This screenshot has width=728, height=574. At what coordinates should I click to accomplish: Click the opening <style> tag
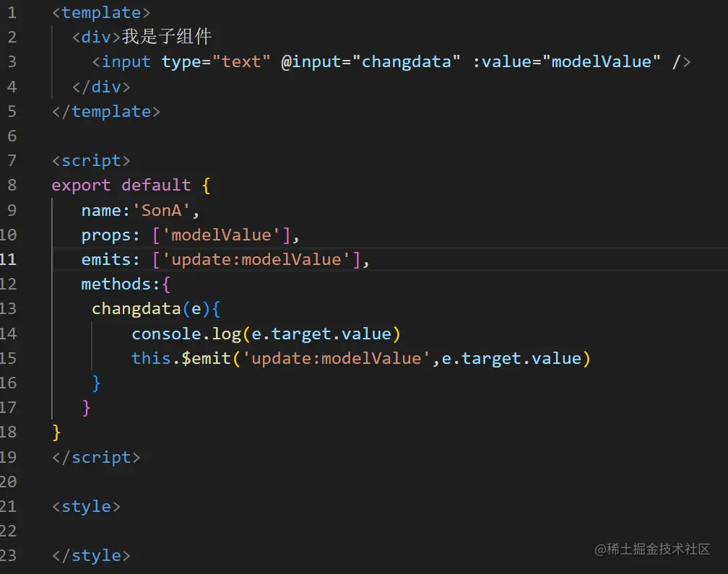[x=86, y=506]
